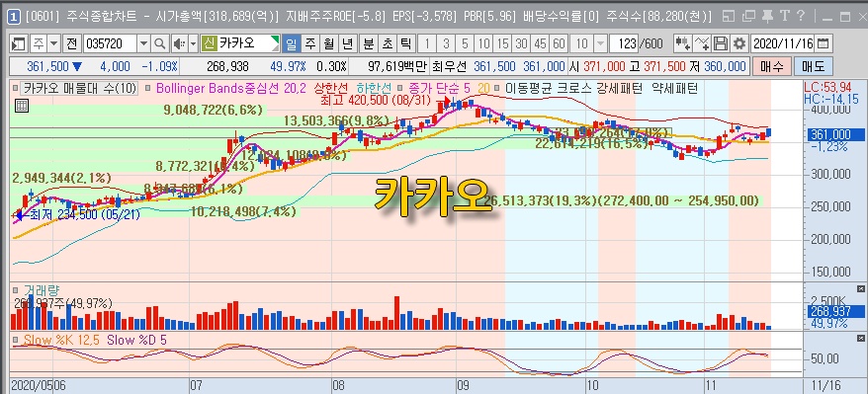Select weekly 주 chart period
Image resolution: width=868 pixels, height=394 pixels.
[x=309, y=43]
